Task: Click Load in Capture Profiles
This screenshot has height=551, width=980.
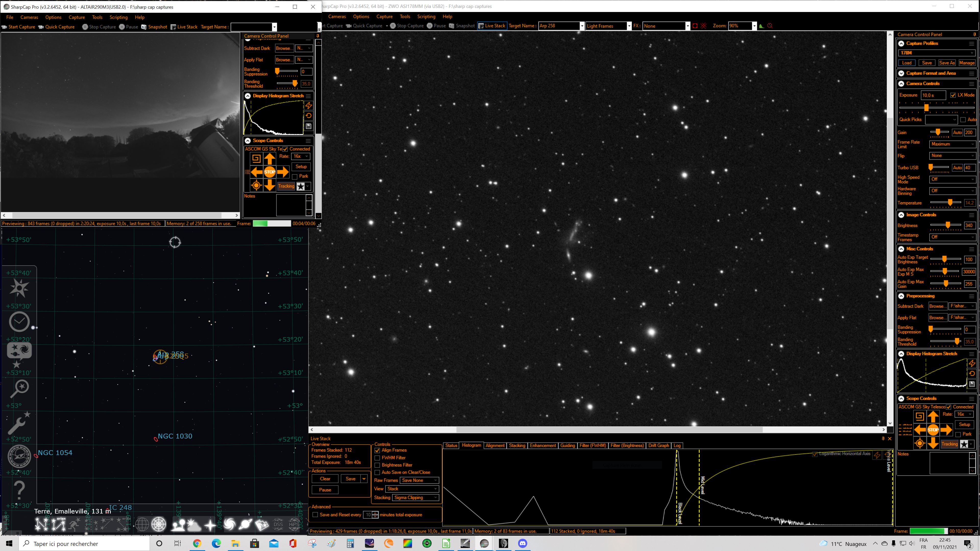Action: pyautogui.click(x=907, y=63)
